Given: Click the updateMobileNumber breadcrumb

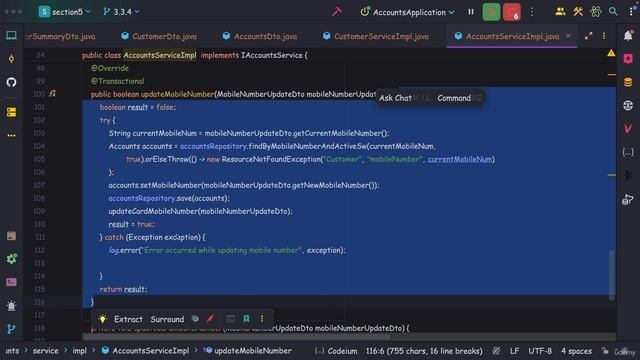Looking at the screenshot, I should [248, 351].
